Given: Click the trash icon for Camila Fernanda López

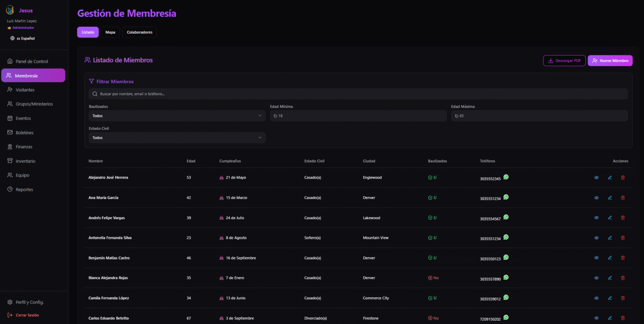Looking at the screenshot, I should 623,298.
